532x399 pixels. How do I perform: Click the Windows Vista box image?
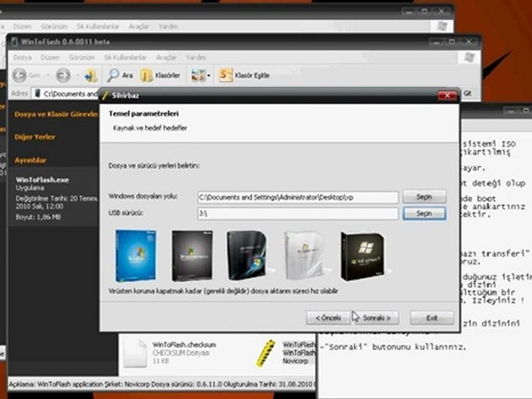pos(248,256)
